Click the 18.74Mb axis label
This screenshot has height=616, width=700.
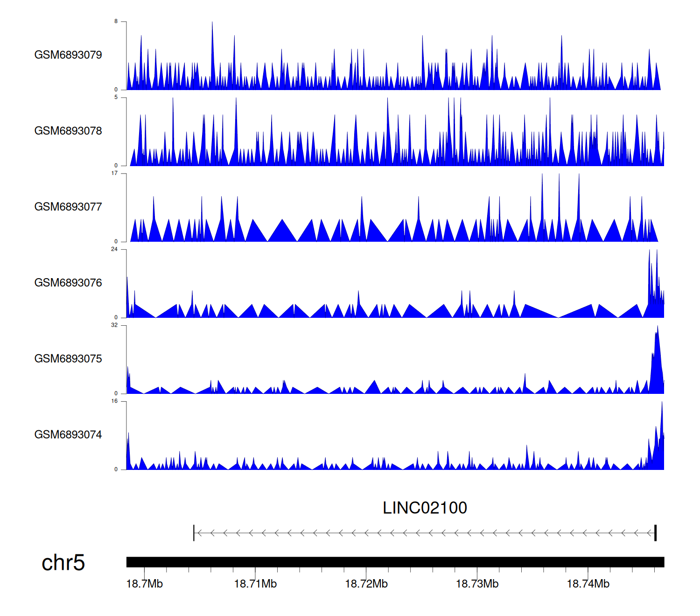coord(588,584)
